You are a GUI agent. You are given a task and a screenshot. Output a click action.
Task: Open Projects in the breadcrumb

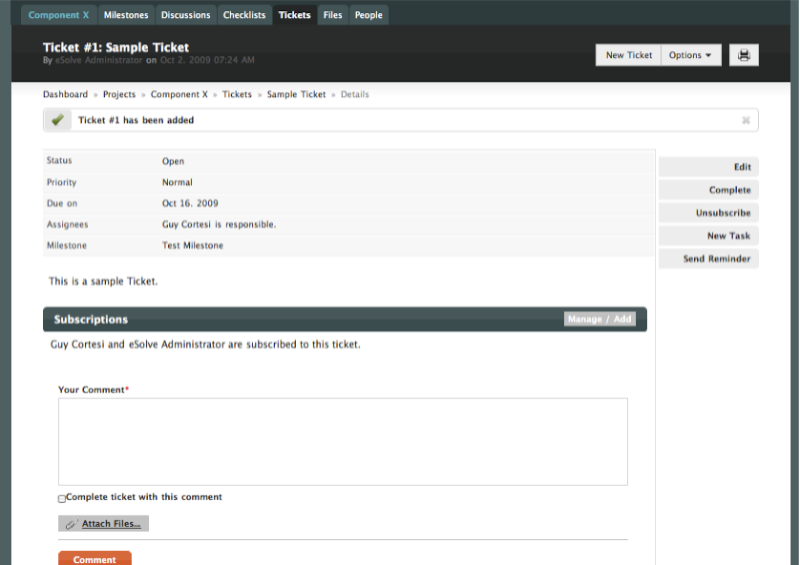(119, 94)
